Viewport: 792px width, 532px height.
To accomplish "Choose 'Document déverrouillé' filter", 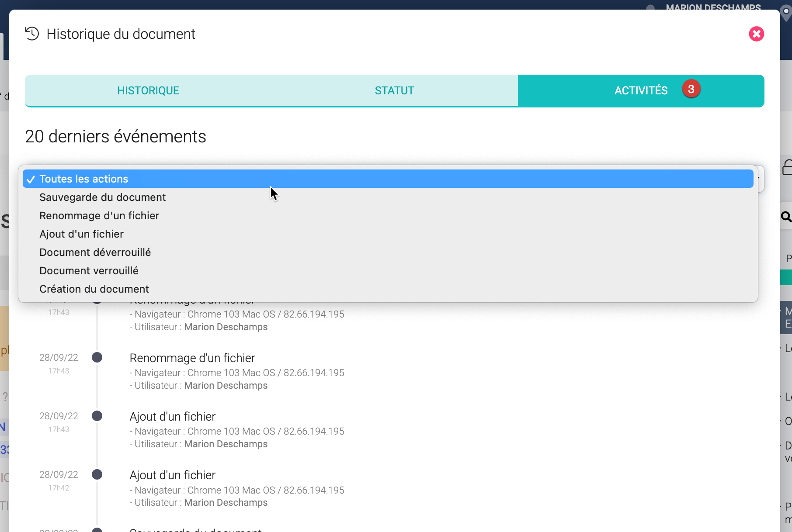I will (95, 252).
